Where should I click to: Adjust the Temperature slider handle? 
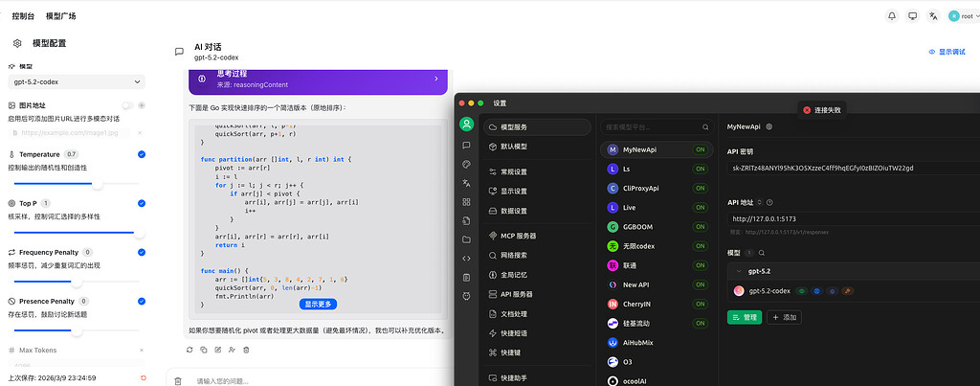coord(98,184)
